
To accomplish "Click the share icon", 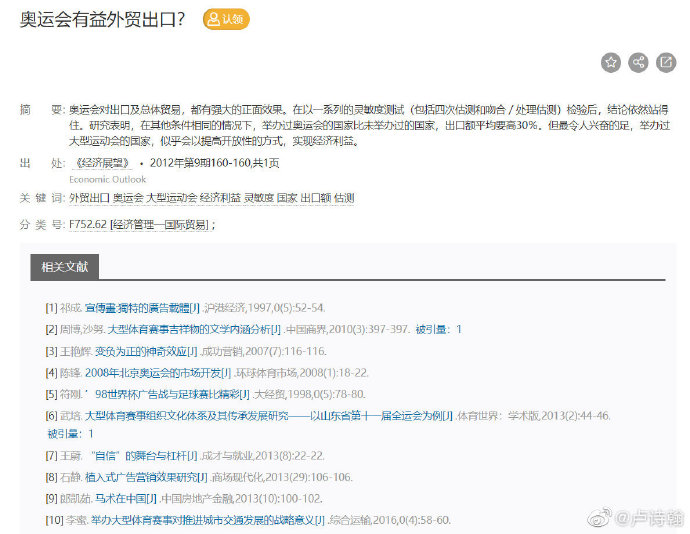I will [638, 63].
